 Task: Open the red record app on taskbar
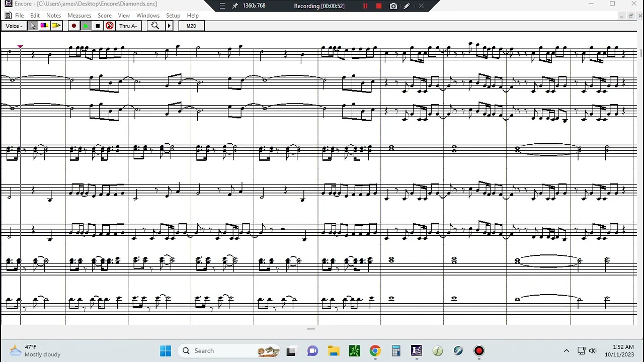point(479,350)
